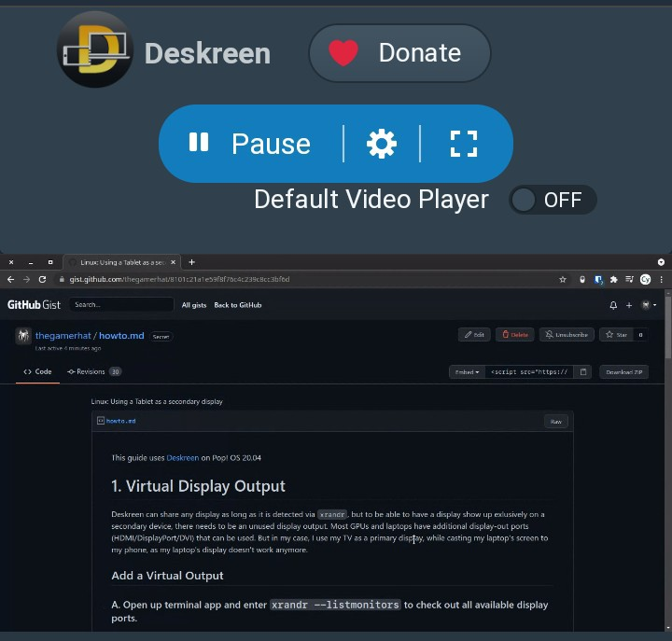Image resolution: width=672 pixels, height=641 pixels.
Task: Open the media control playlist icon
Action: 629,279
